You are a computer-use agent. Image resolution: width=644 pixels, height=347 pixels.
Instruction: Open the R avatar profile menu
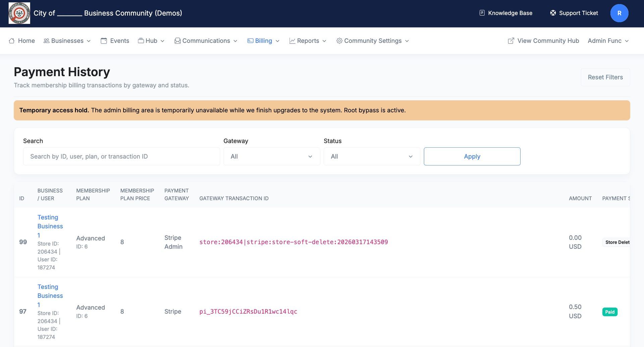619,13
